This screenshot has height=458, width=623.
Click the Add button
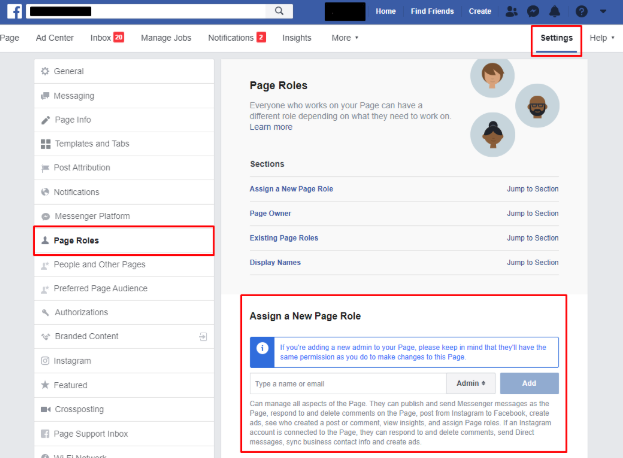pos(529,383)
